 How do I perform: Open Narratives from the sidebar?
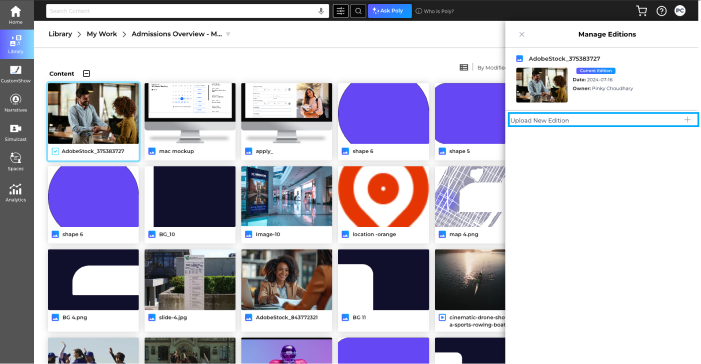[x=16, y=103]
